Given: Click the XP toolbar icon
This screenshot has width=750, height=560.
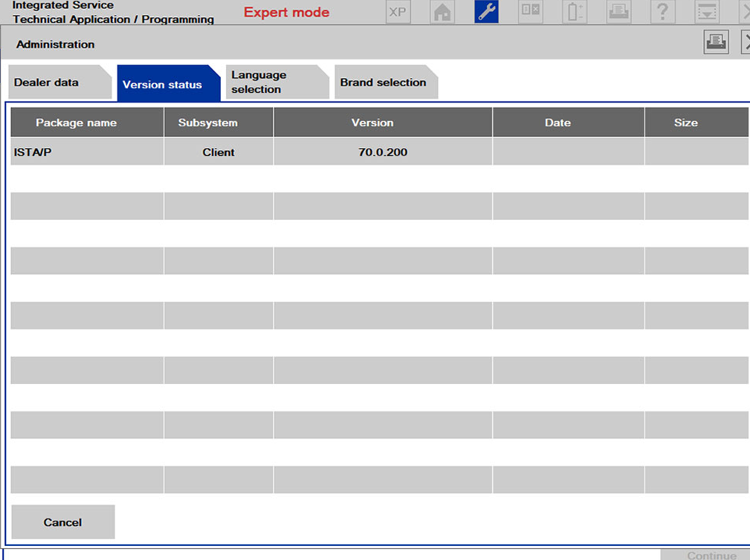Looking at the screenshot, I should pyautogui.click(x=398, y=11).
